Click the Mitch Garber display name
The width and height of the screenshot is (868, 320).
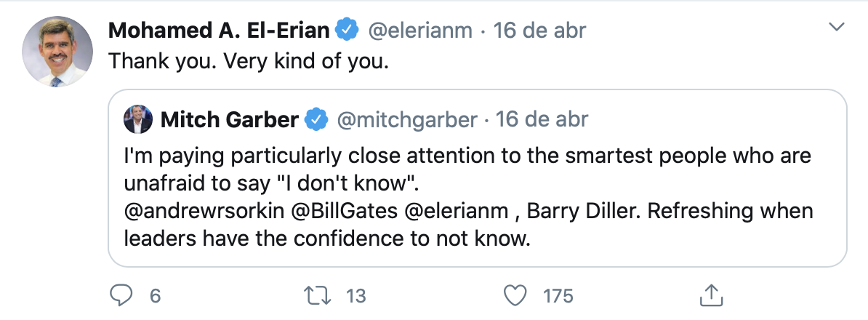229,119
